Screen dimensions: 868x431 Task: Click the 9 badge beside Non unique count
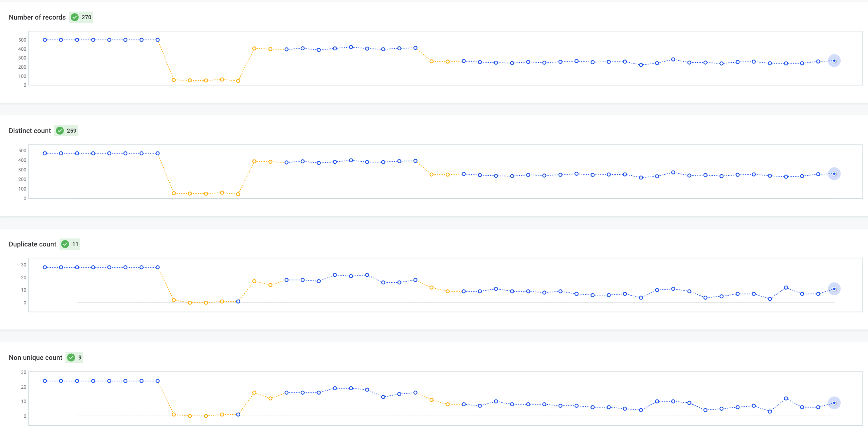[79, 358]
